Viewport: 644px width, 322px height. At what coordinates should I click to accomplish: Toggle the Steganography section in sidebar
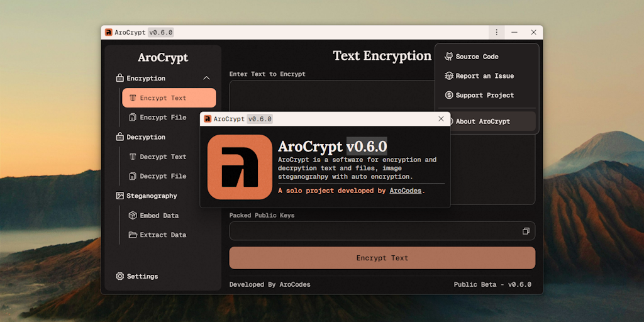click(151, 196)
